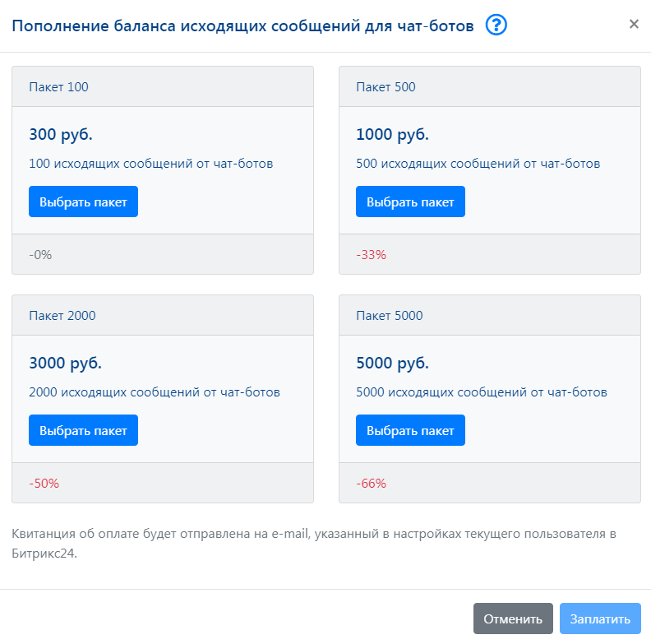651x644 pixels.
Task: Choose the Пакет 2000 package button
Action: coord(83,430)
